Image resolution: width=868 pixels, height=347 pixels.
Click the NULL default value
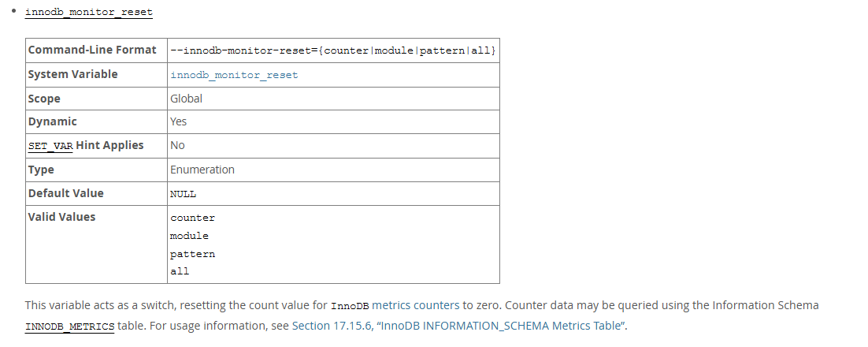(183, 194)
